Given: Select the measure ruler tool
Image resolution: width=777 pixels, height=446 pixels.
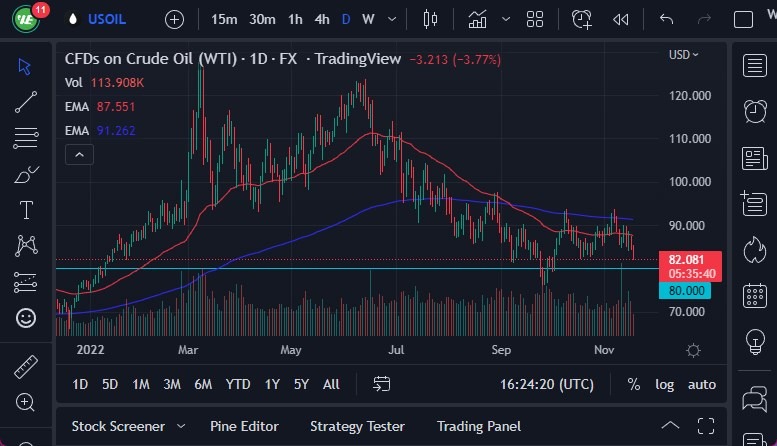Looking at the screenshot, I should click(x=26, y=366).
